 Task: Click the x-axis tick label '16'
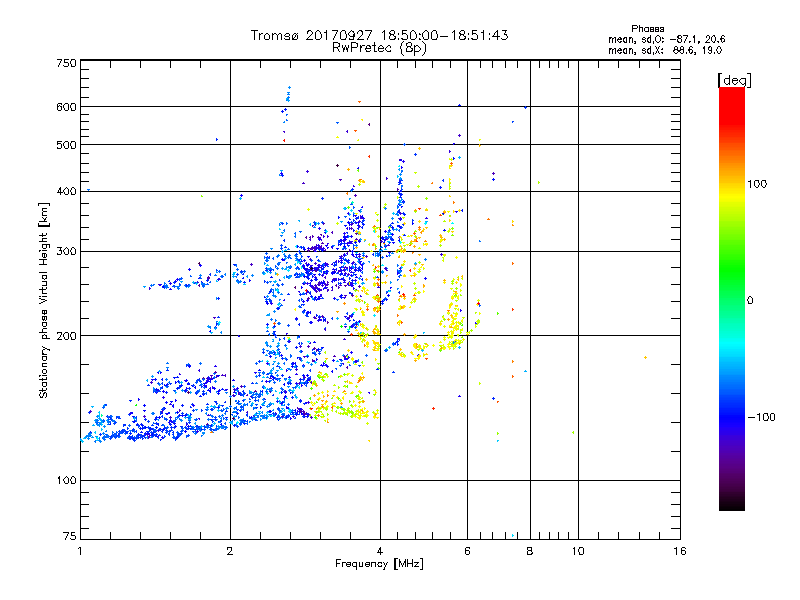(x=680, y=551)
